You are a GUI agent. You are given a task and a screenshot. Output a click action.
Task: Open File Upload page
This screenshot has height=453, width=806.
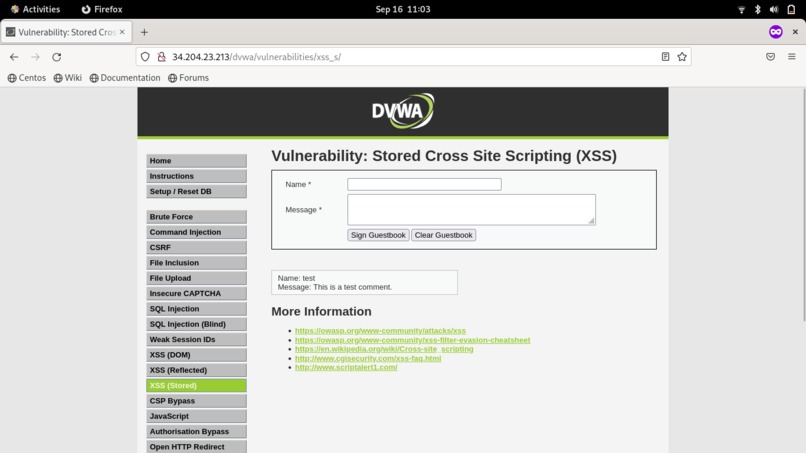coord(196,278)
